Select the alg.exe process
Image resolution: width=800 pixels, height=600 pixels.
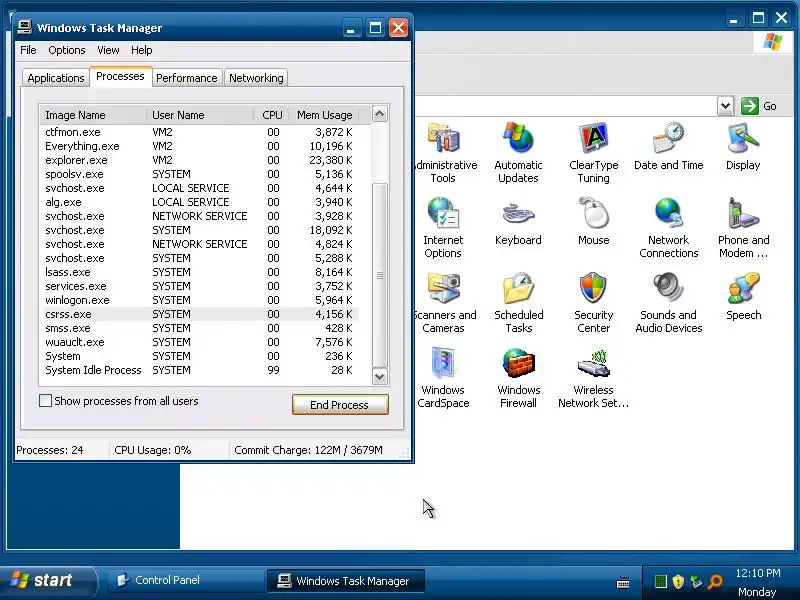199,202
